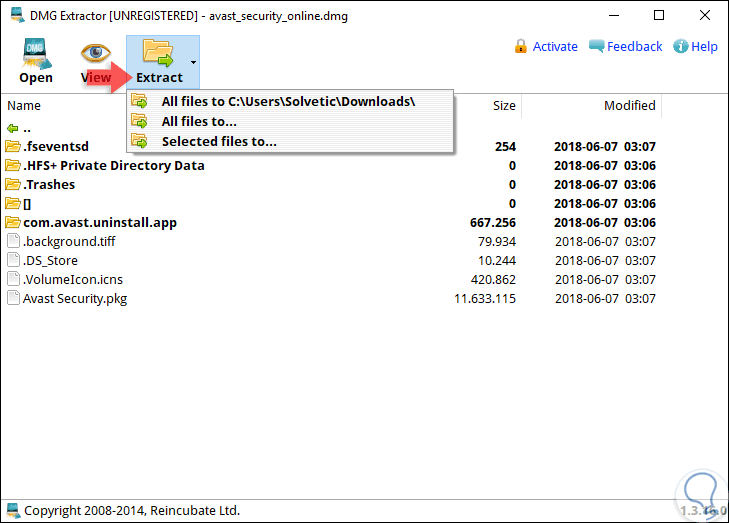The image size is (729, 523).
Task: Expand the Extract dropdown arrow
Action: coord(193,62)
